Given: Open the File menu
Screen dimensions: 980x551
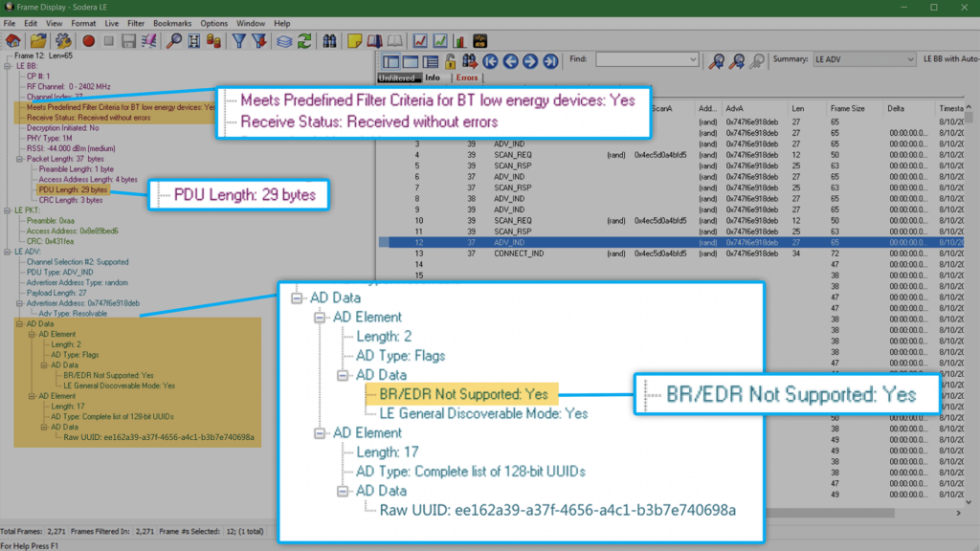Looking at the screenshot, I should tap(10, 23).
